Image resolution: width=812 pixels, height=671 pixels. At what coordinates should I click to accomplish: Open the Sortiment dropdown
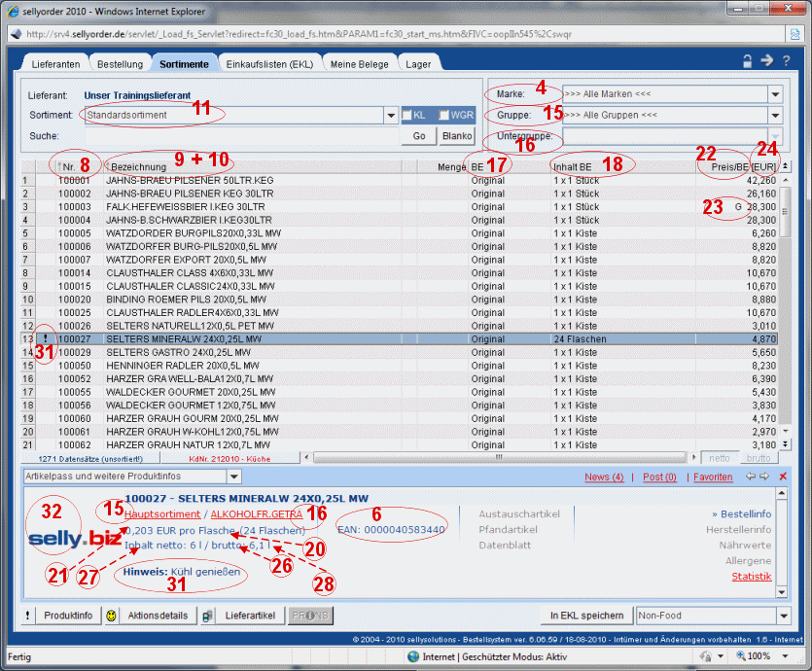point(390,115)
